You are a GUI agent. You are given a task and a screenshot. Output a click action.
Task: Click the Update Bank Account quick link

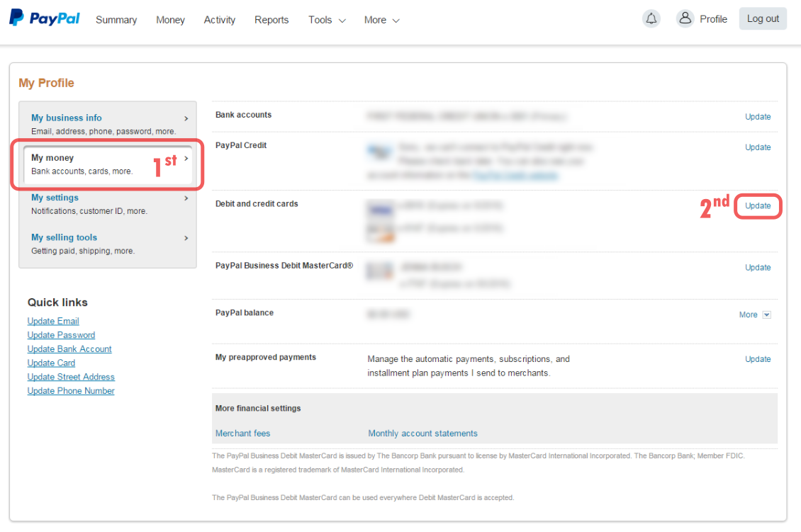69,349
